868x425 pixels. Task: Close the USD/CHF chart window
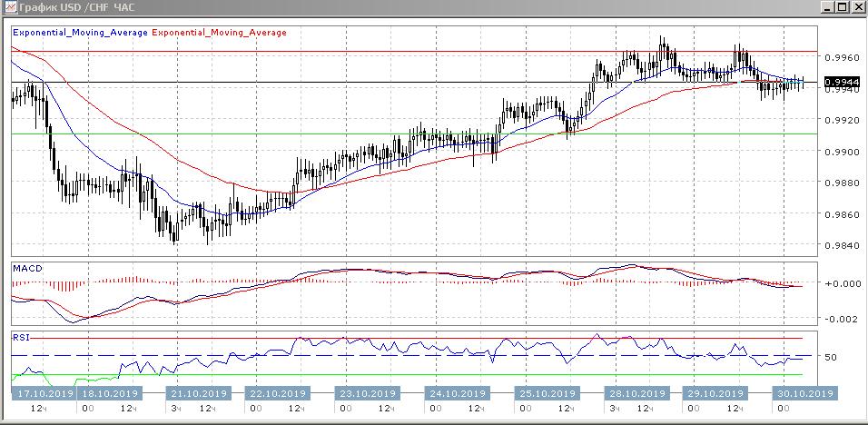click(x=858, y=7)
